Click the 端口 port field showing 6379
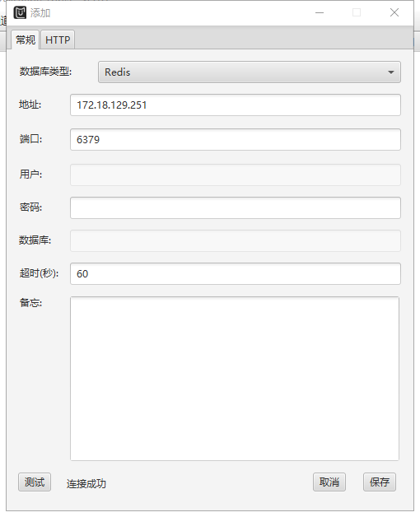420x517 pixels. (x=236, y=139)
